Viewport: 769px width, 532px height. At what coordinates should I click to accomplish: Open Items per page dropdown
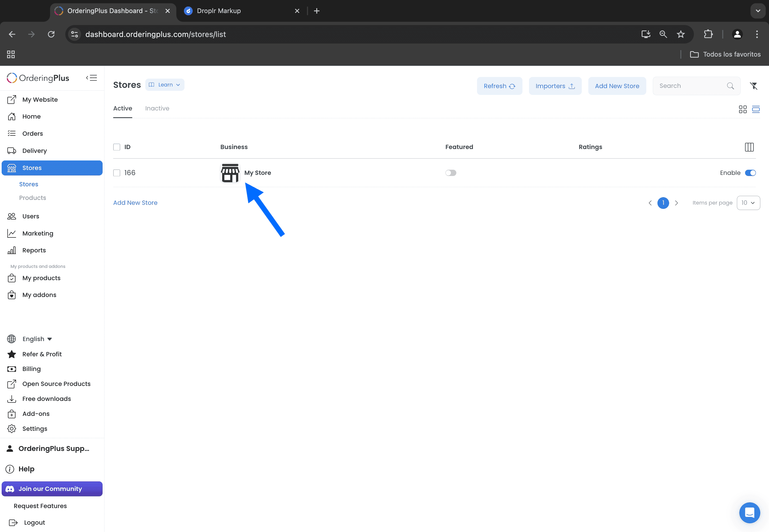[748, 203]
